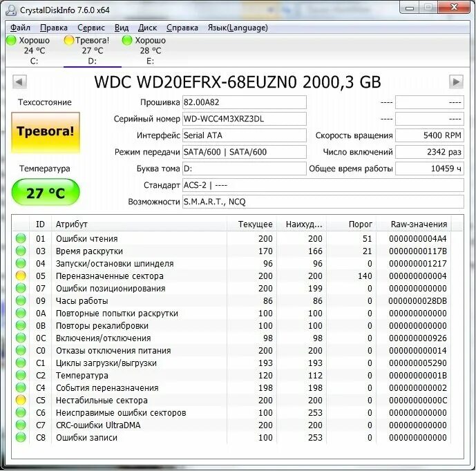476x471 pixels.
Task: Open the Файл menu
Action: point(20,28)
